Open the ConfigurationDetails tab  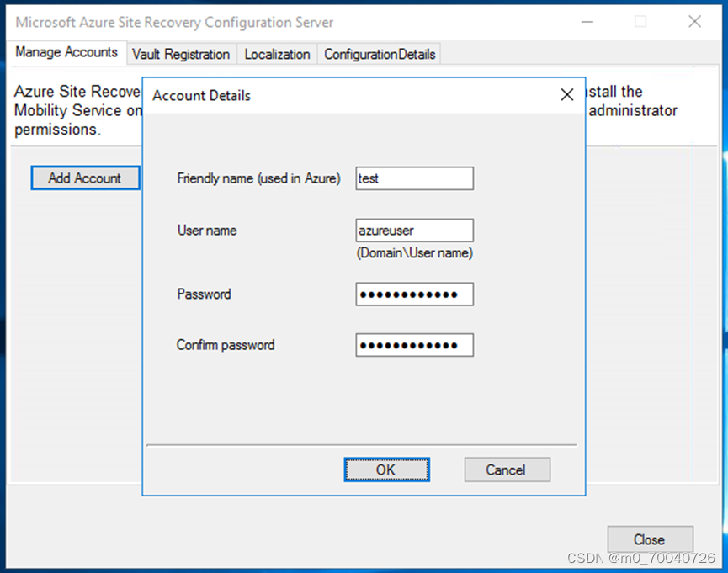(380, 55)
